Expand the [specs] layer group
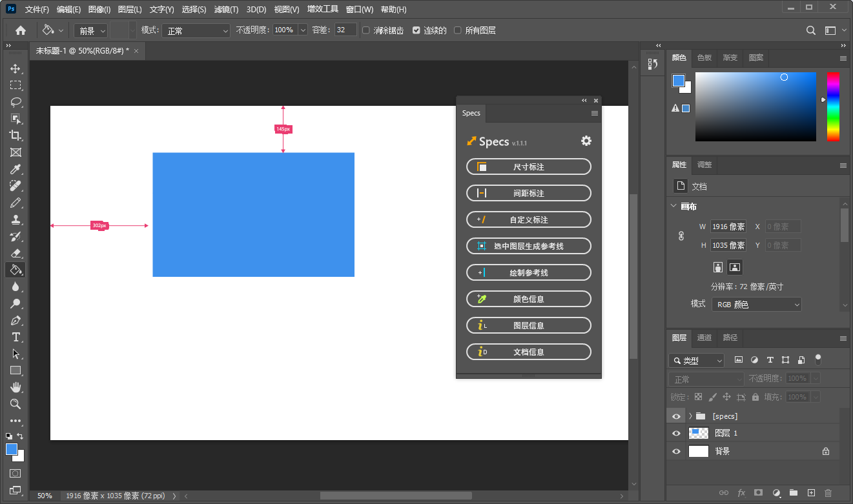853x504 pixels. pyautogui.click(x=690, y=416)
